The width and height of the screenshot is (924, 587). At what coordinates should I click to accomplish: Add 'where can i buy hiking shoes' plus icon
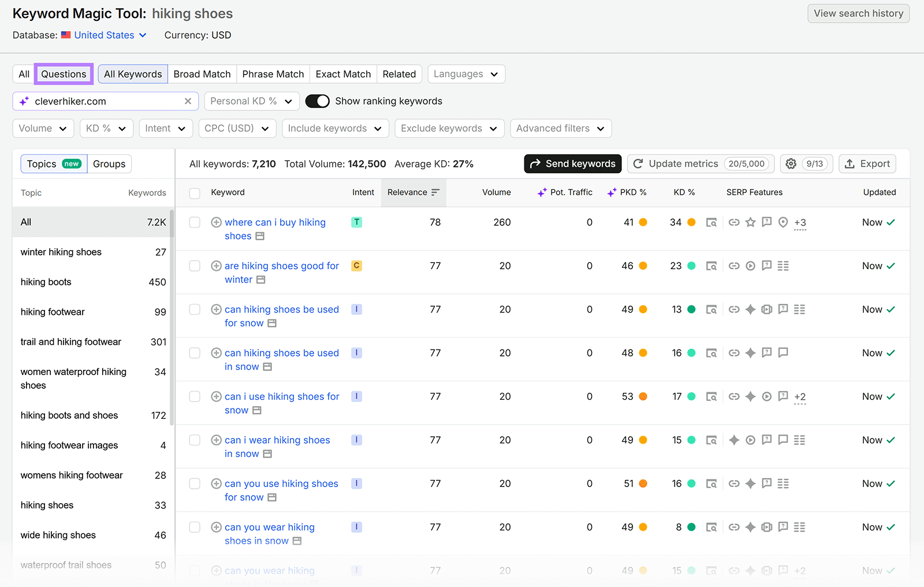click(216, 222)
